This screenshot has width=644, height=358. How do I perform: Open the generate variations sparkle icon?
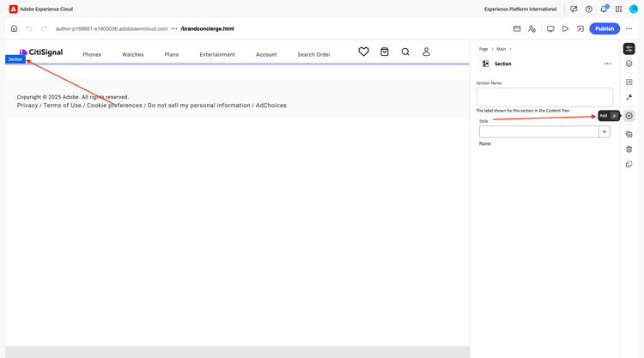[x=629, y=97]
